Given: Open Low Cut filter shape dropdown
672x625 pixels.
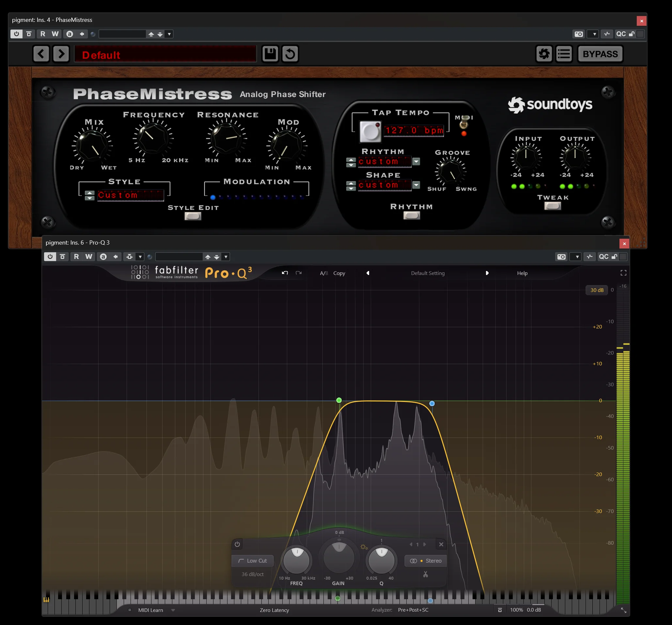Looking at the screenshot, I should 253,561.
